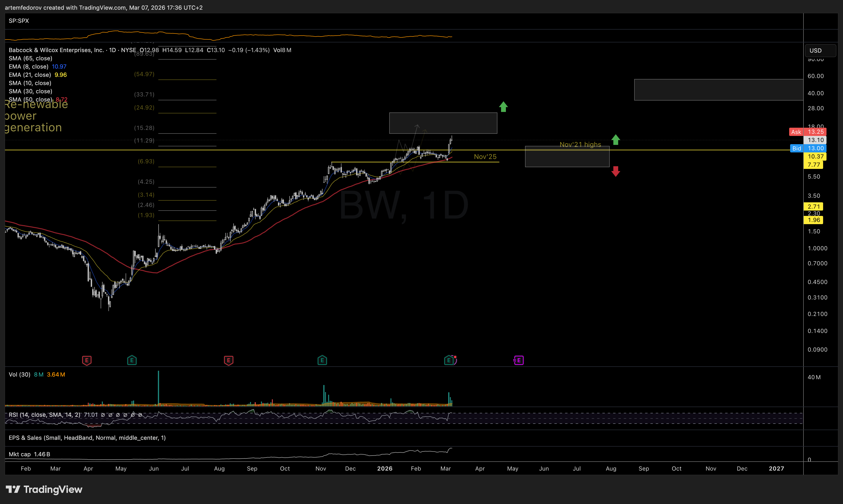Click the (1.93) Fibonacci level label

(146, 215)
